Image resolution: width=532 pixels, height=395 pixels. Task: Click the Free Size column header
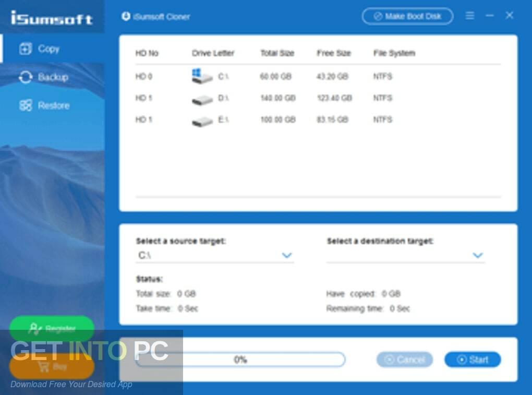coord(333,53)
